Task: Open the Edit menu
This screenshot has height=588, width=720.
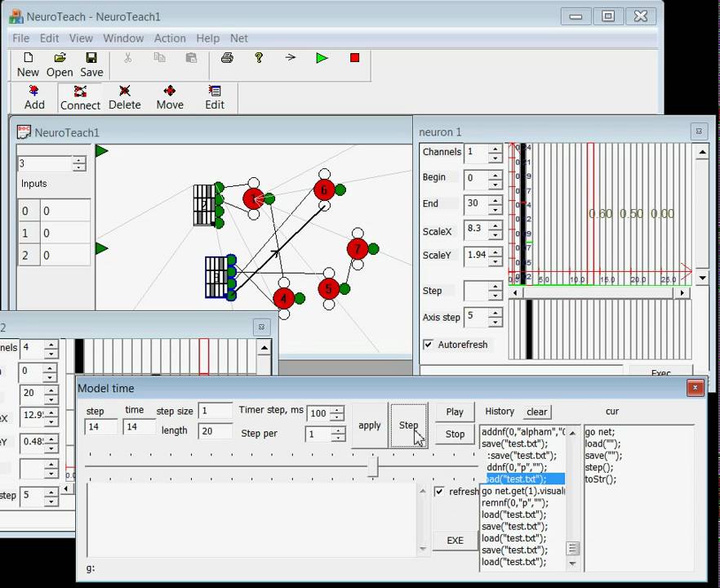Action: (x=49, y=38)
